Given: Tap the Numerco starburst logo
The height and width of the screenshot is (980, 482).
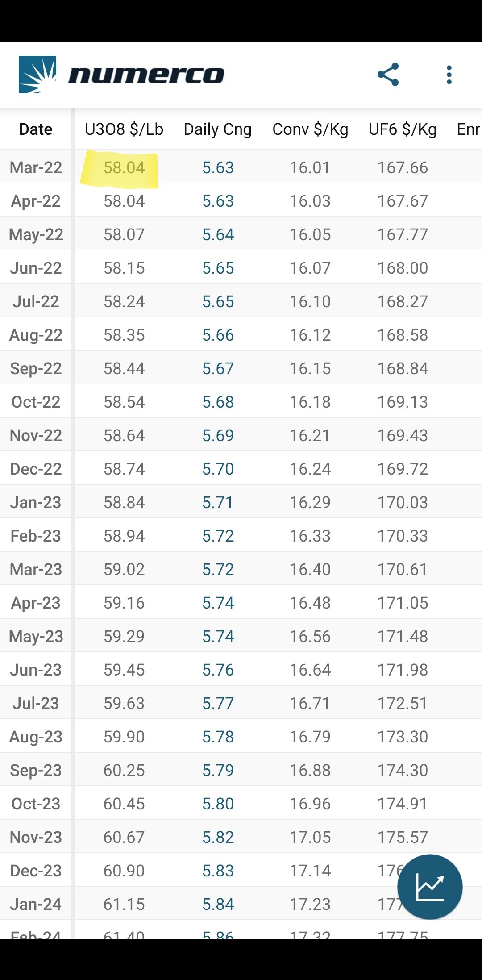Looking at the screenshot, I should tap(37, 75).
